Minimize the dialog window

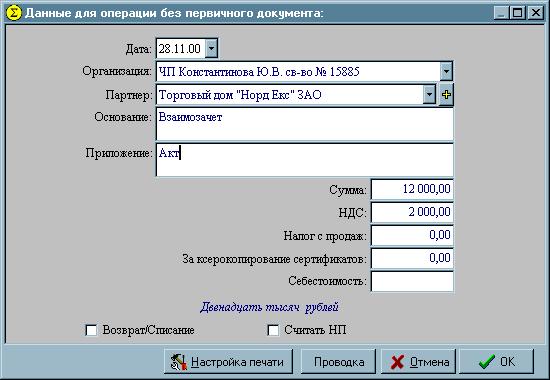pyautogui.click(x=502, y=13)
